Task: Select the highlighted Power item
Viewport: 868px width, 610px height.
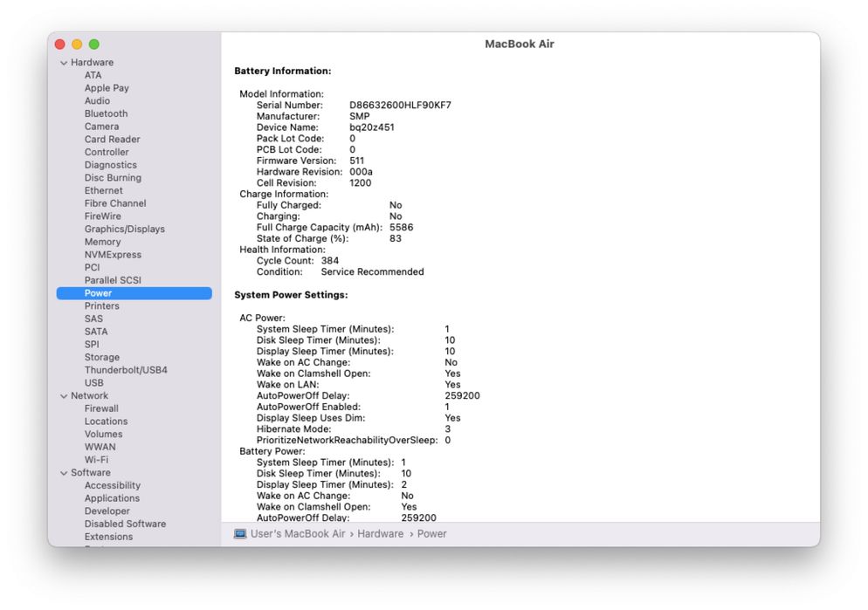Action: pos(134,293)
